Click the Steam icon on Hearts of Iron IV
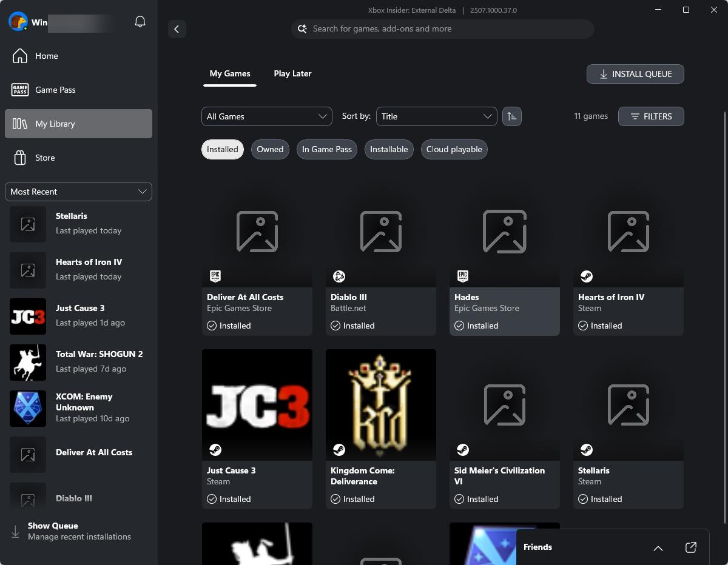This screenshot has width=728, height=565. point(586,276)
